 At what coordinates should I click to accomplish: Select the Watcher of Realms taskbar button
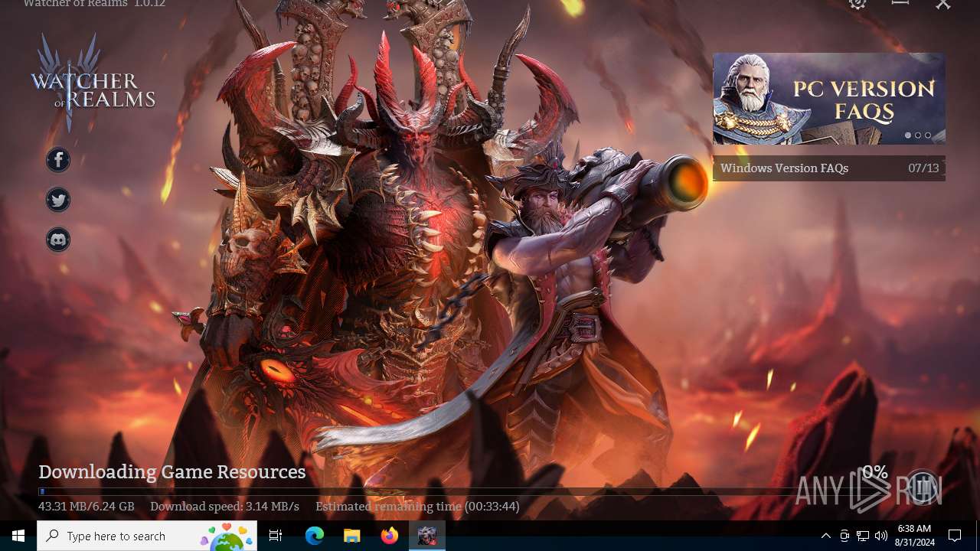click(x=427, y=536)
